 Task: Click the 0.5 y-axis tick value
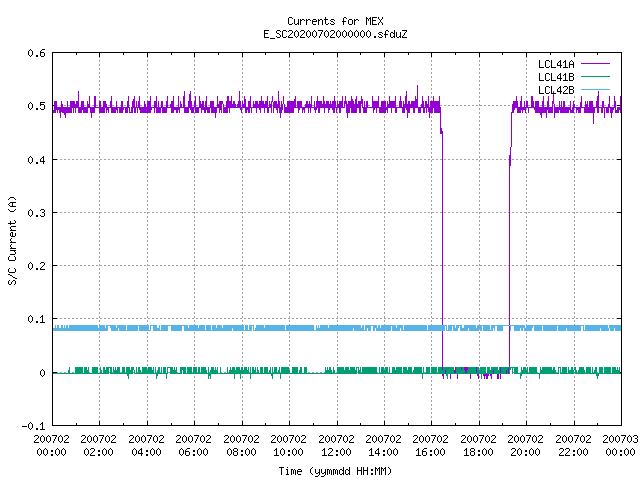tap(36, 106)
